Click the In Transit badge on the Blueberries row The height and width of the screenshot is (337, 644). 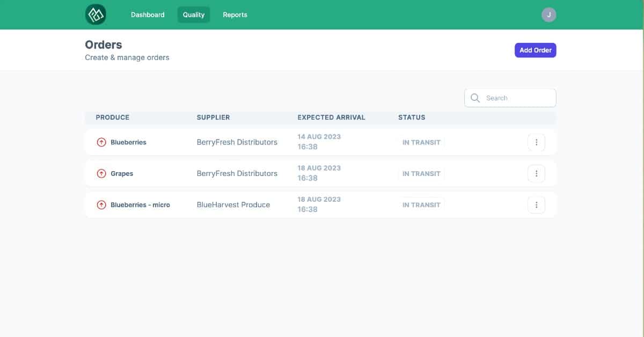coord(421,142)
